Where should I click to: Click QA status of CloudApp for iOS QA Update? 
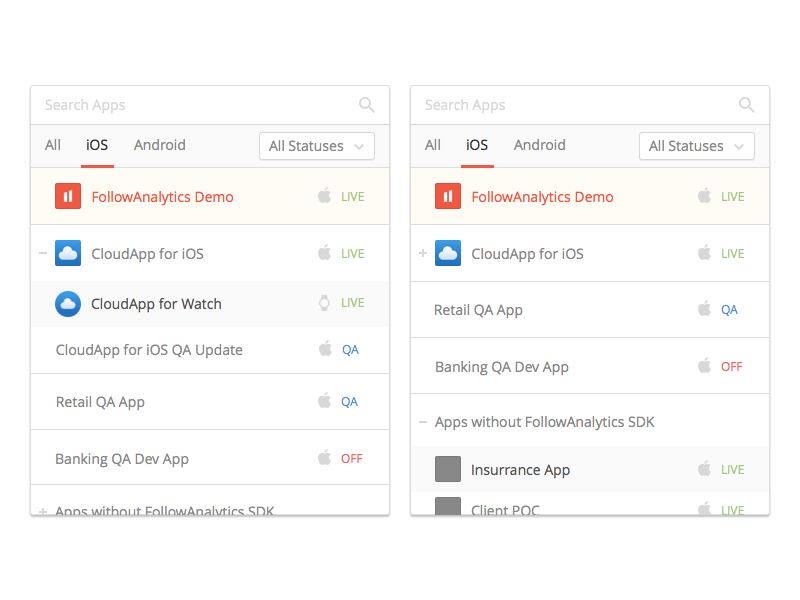(x=350, y=350)
